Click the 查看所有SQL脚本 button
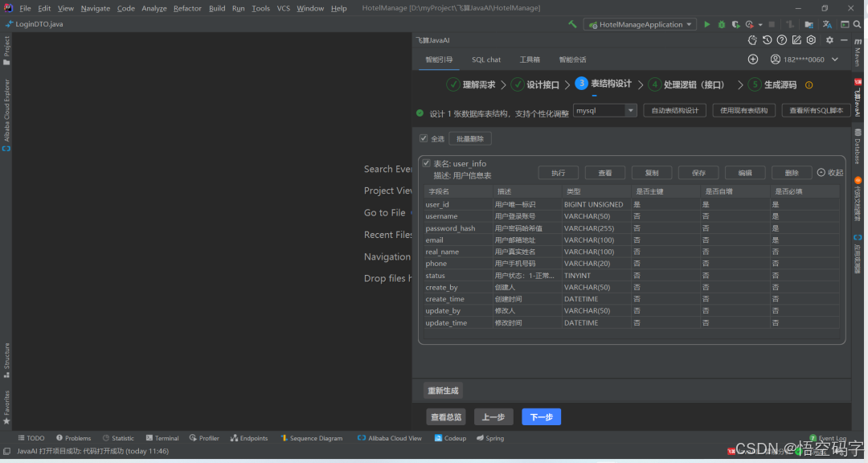Screen dimensions: 868x463 click(816, 110)
